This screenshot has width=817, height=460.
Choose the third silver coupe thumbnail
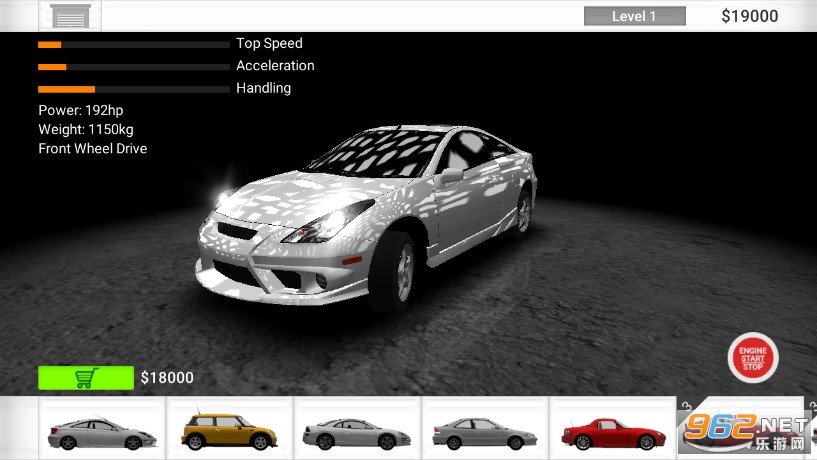click(x=357, y=430)
